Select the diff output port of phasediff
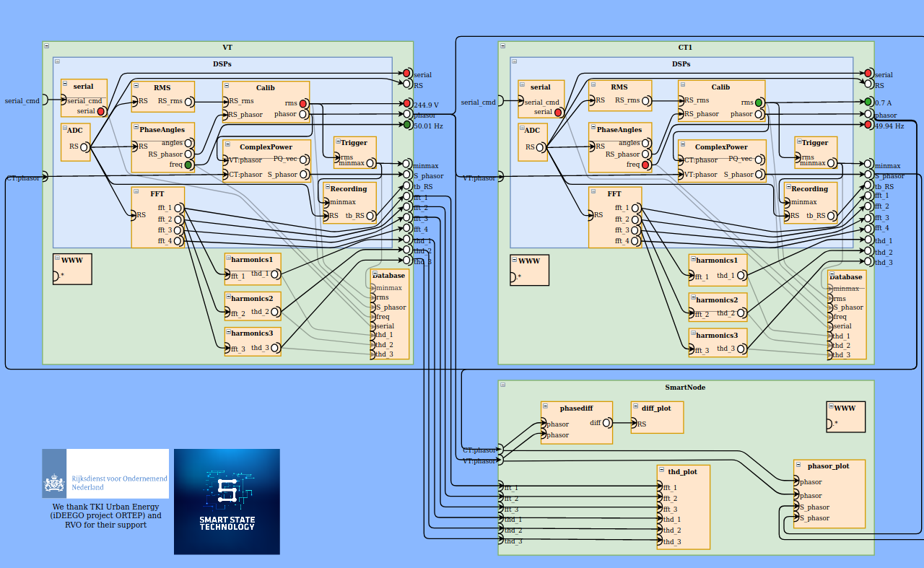 coord(608,424)
